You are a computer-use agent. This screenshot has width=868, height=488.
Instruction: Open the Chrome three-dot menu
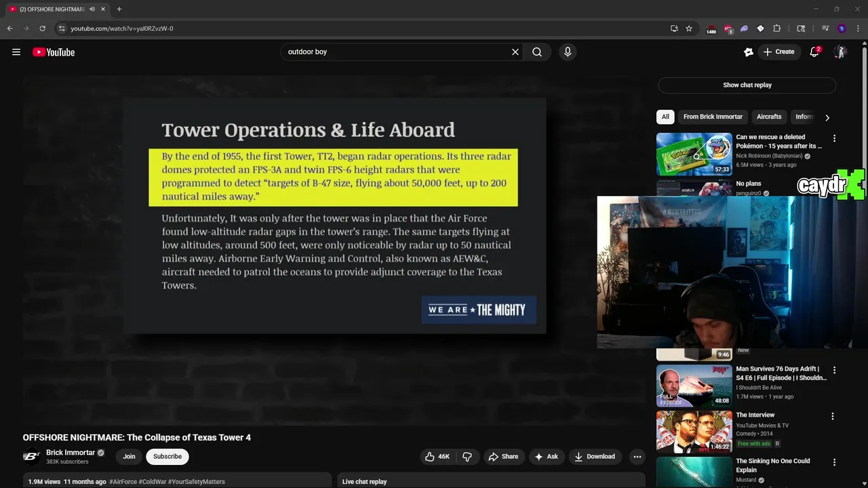click(858, 28)
